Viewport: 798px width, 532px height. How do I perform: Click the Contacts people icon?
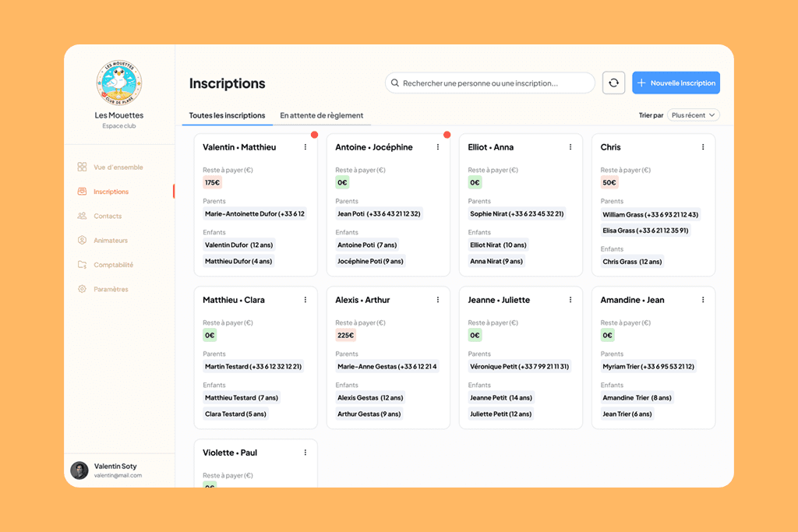tap(82, 216)
